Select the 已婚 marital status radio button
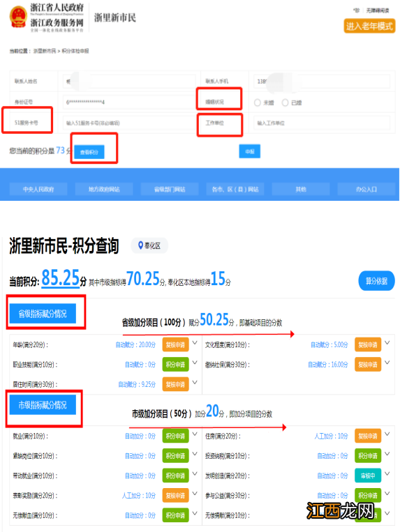 click(286, 102)
